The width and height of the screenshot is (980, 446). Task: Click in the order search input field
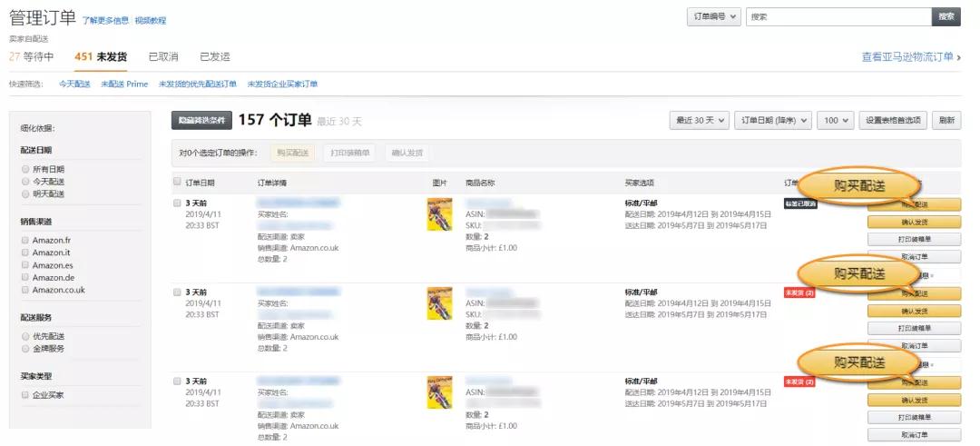pyautogui.click(x=838, y=17)
